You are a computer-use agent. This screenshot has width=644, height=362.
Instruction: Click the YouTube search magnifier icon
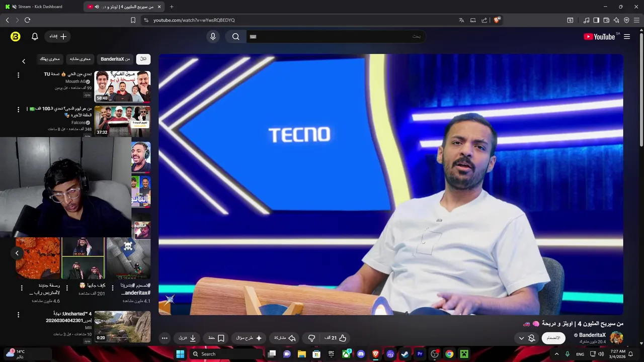pyautogui.click(x=235, y=36)
